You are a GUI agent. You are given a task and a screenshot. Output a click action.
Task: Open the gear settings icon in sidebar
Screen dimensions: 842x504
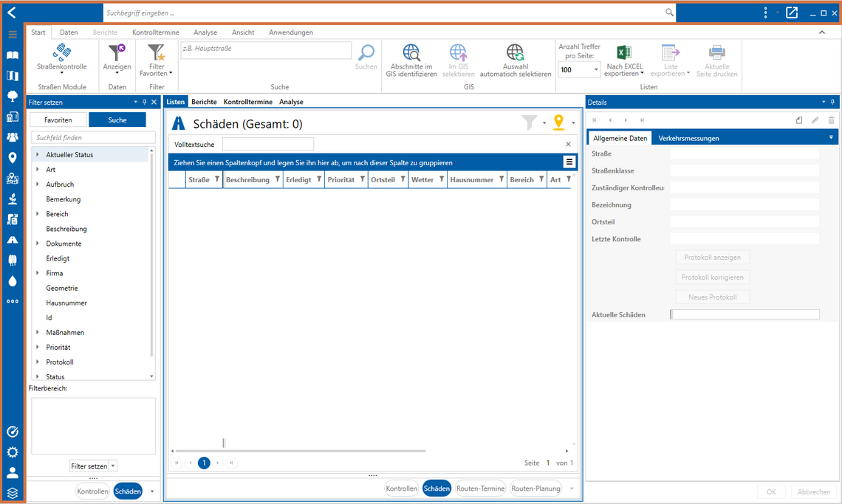coord(13,452)
